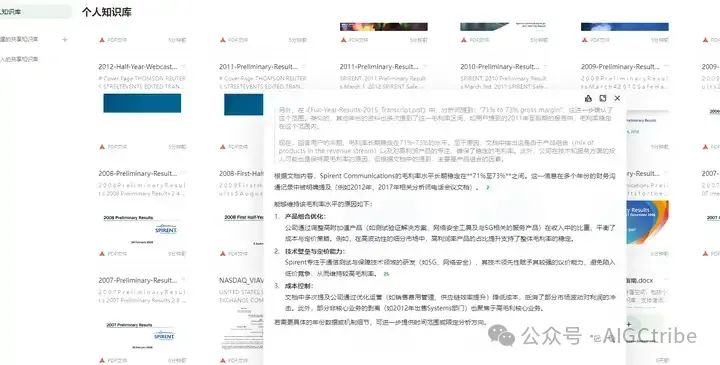
Task: Click the '成本控制' heading in answer
Action: click(299, 286)
